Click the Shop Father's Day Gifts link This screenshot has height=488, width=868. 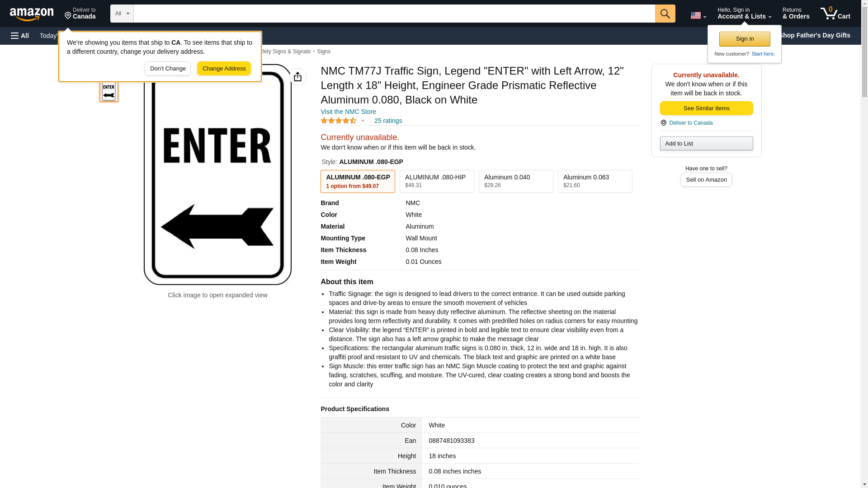(x=814, y=35)
